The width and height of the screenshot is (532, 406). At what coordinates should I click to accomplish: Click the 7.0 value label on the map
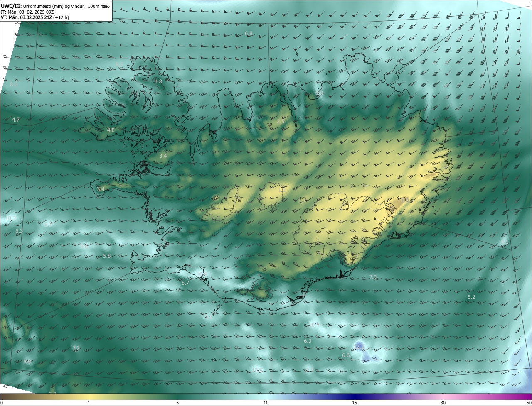click(373, 277)
